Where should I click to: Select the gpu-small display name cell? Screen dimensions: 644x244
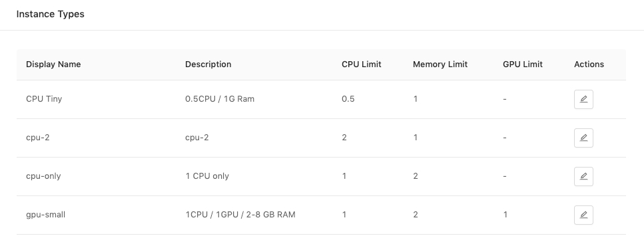45,215
